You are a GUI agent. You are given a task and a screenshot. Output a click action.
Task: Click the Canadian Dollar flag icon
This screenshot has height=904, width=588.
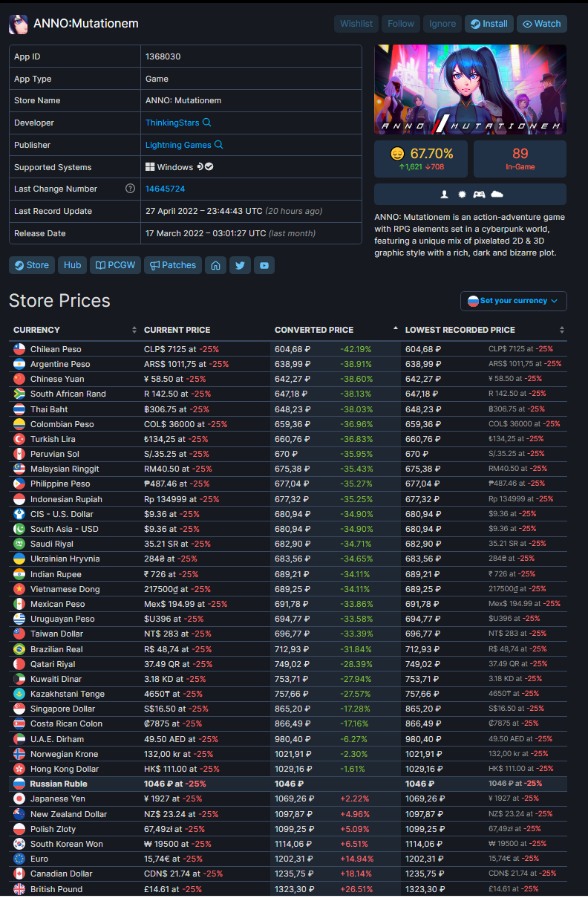click(x=19, y=874)
